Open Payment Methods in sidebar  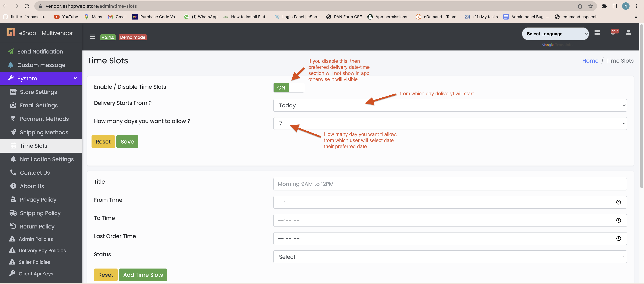44,119
